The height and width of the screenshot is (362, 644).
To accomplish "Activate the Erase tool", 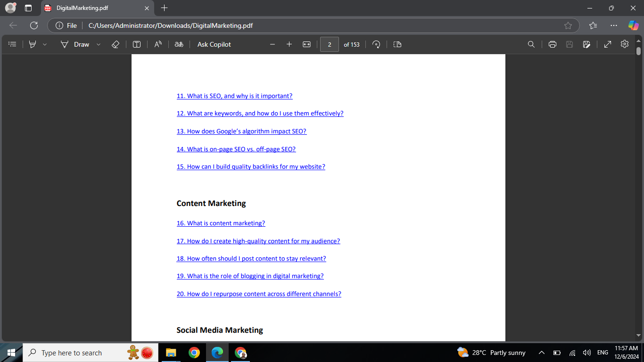I will point(115,44).
